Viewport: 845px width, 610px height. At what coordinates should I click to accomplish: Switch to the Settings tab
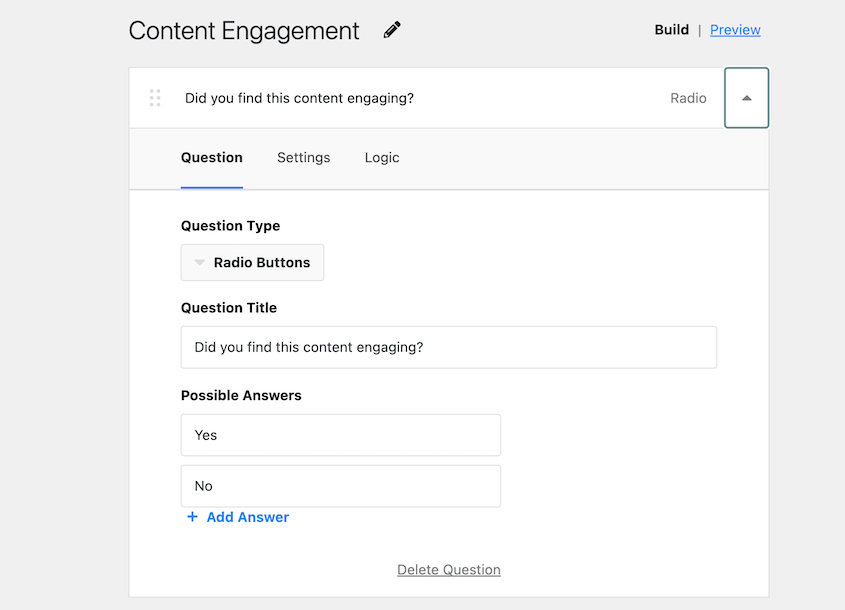click(303, 157)
